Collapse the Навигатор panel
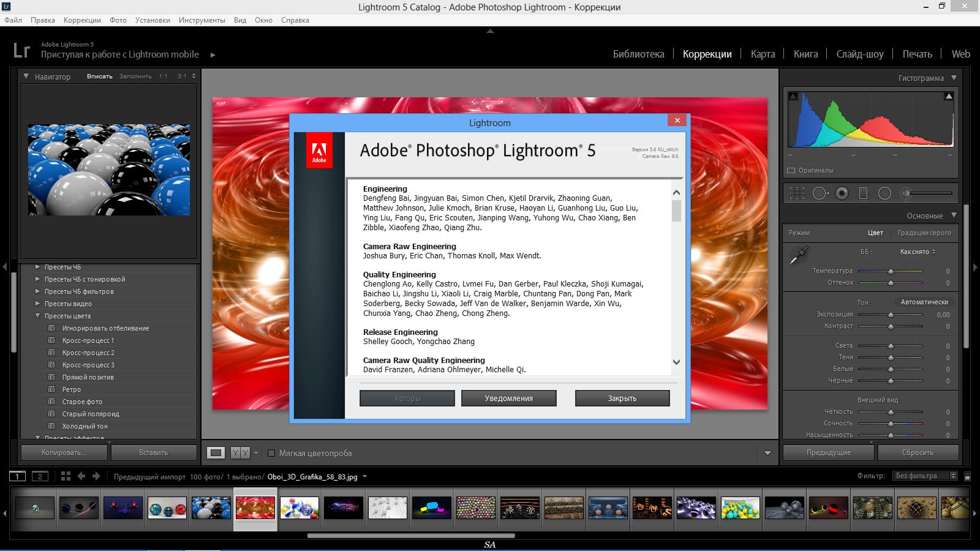 (26, 77)
